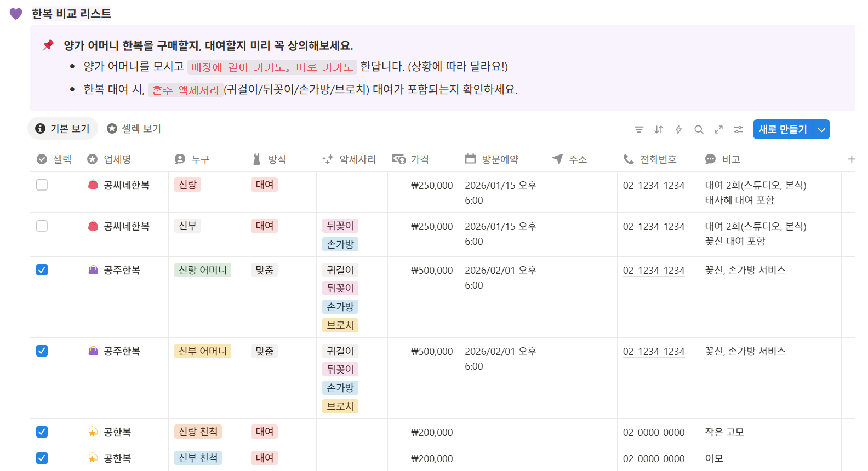Open phone number 02-0000-0000 in 신랑 친척 row
This screenshot has width=868, height=471.
pyautogui.click(x=654, y=433)
